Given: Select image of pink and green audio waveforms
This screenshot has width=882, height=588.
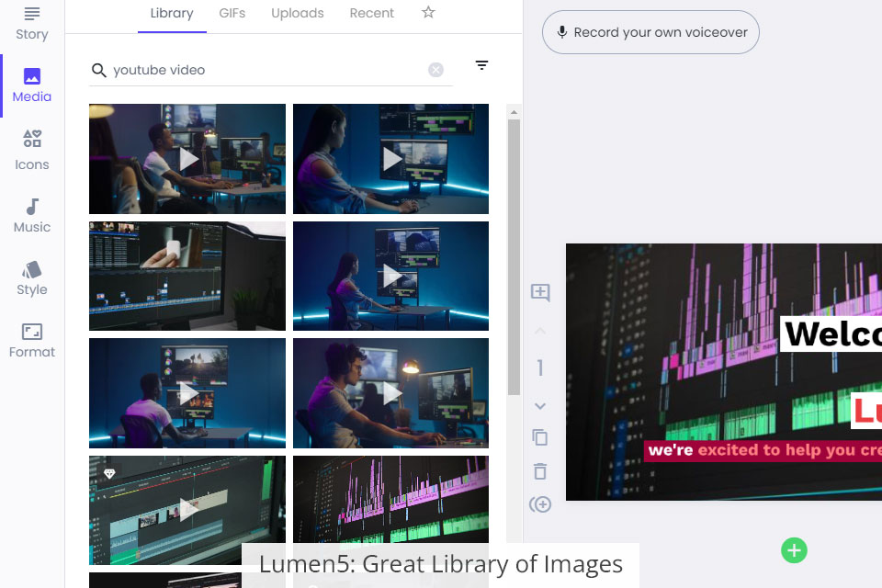Looking at the screenshot, I should tap(390, 499).
